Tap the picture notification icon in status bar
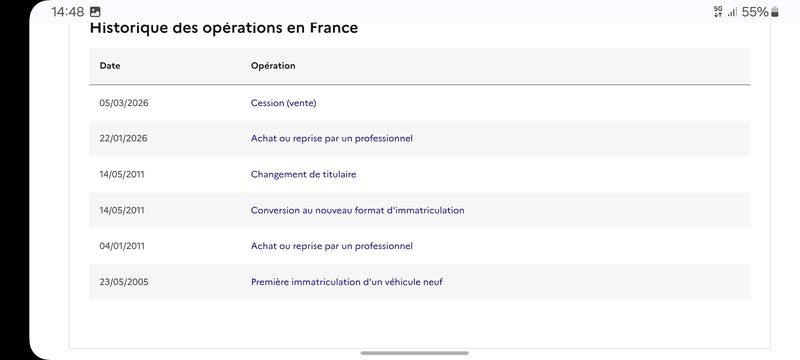Viewport: 800px width, 360px height. [x=95, y=12]
